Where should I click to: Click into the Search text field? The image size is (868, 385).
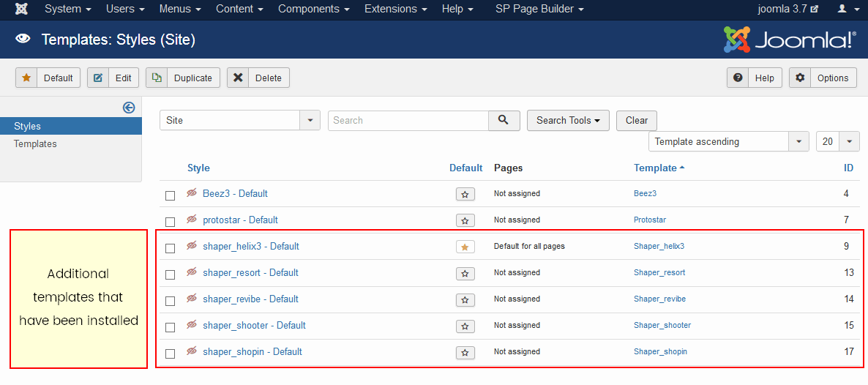point(408,120)
